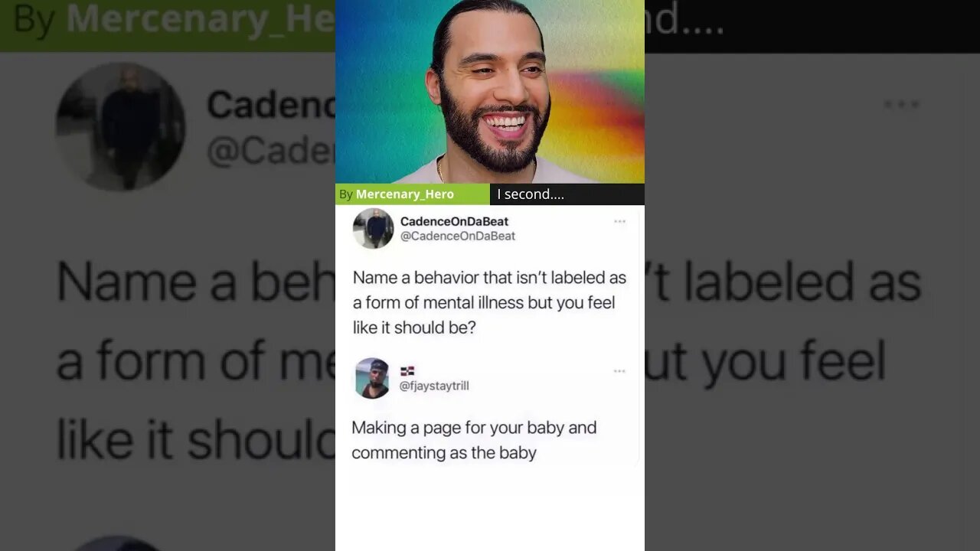
Task: Open the three-dot menu on CadenceOnDaBeat's tweet
Action: (x=619, y=222)
